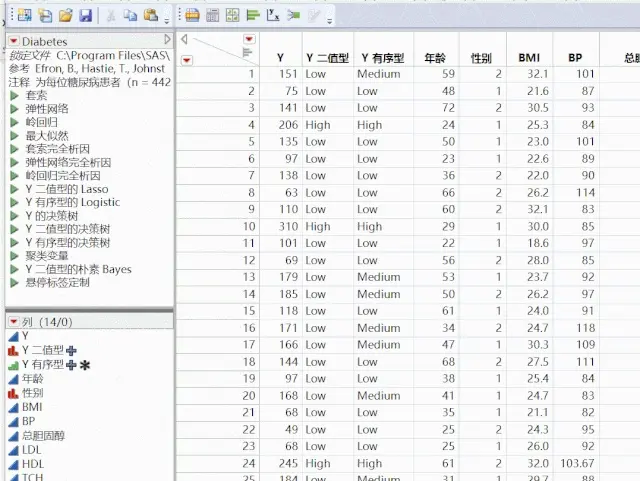Select the 年龄 column header
This screenshot has height=481, width=640.
(435, 58)
